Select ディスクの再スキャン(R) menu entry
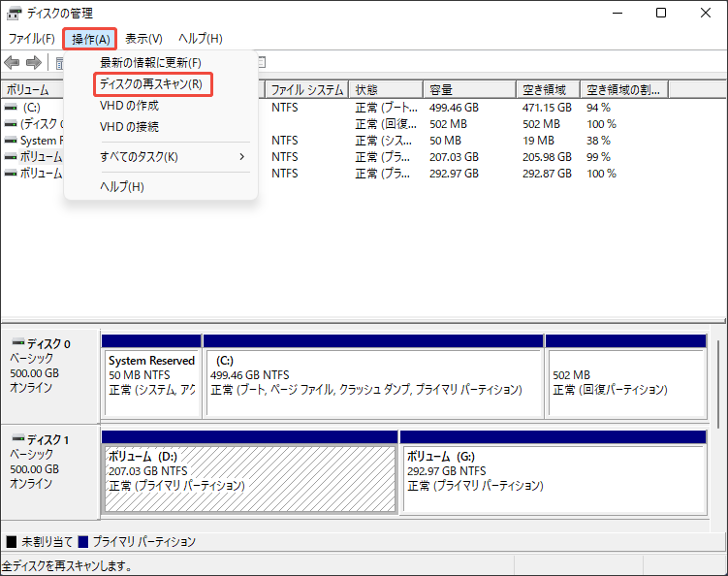Screen dimensions: 728x576 point(153,84)
